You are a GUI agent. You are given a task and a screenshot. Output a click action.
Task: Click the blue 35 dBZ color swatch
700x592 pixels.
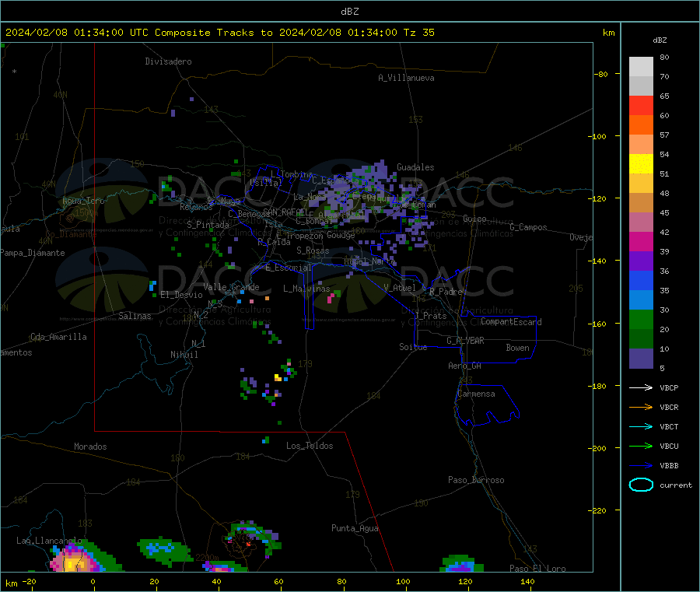tap(641, 280)
